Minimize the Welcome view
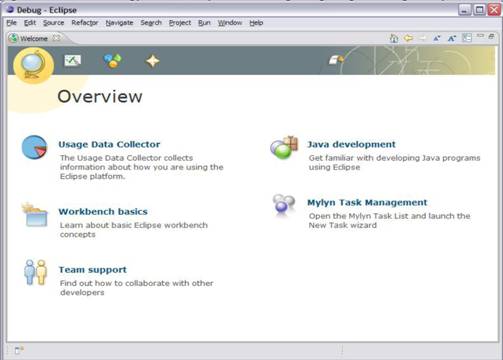 [x=480, y=36]
